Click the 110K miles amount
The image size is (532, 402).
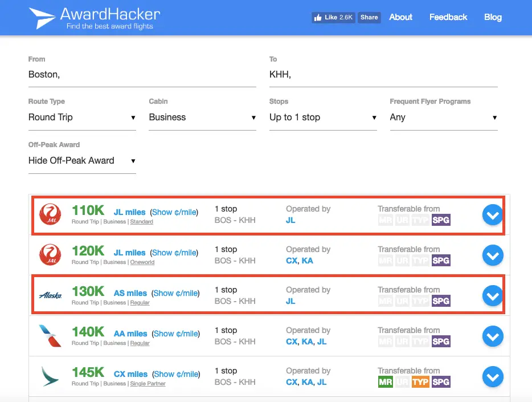point(88,210)
